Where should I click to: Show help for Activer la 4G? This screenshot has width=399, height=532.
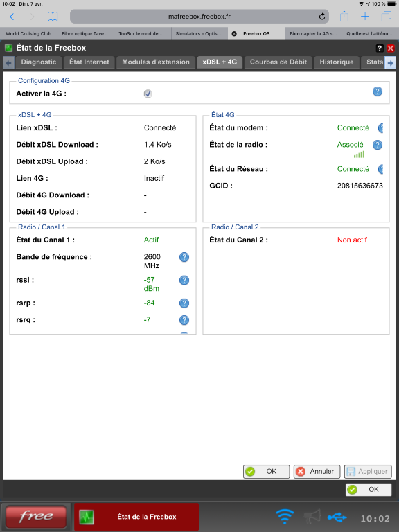pyautogui.click(x=378, y=91)
